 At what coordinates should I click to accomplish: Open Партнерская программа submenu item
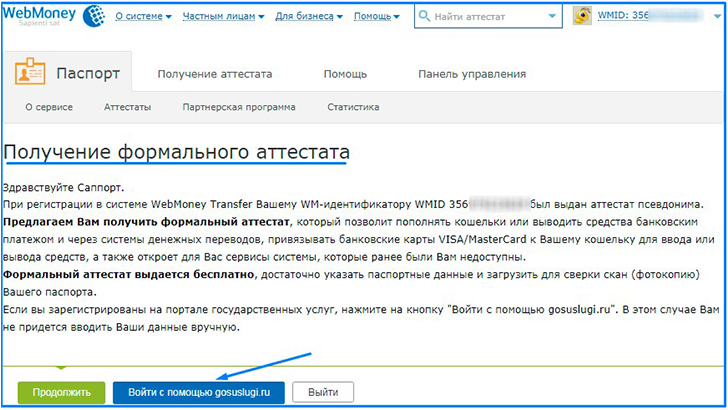tap(239, 107)
